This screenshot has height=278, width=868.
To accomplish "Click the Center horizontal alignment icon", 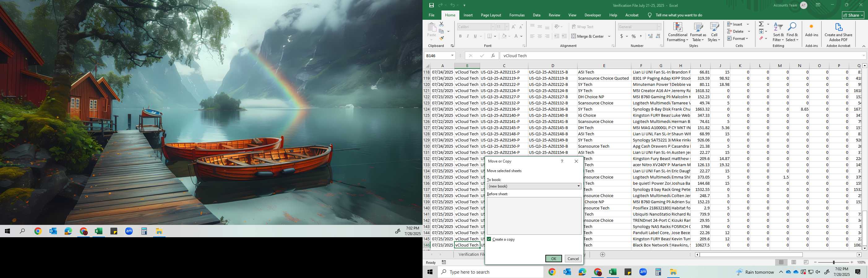I will point(540,36).
